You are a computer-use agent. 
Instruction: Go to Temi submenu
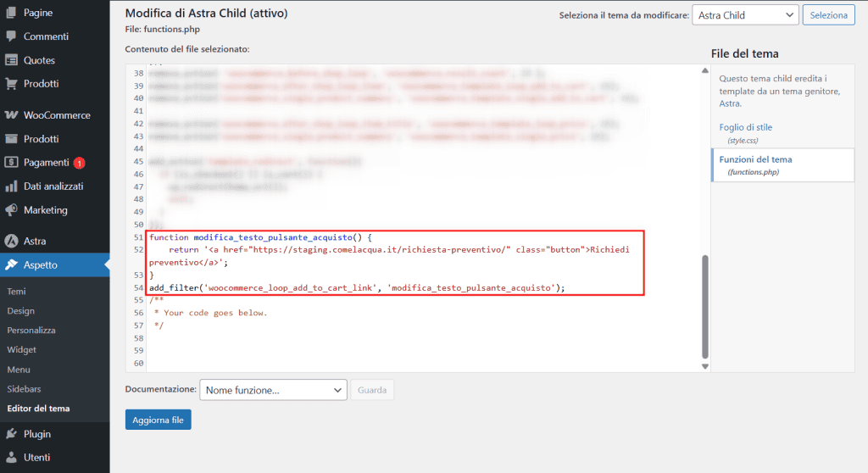(x=17, y=292)
